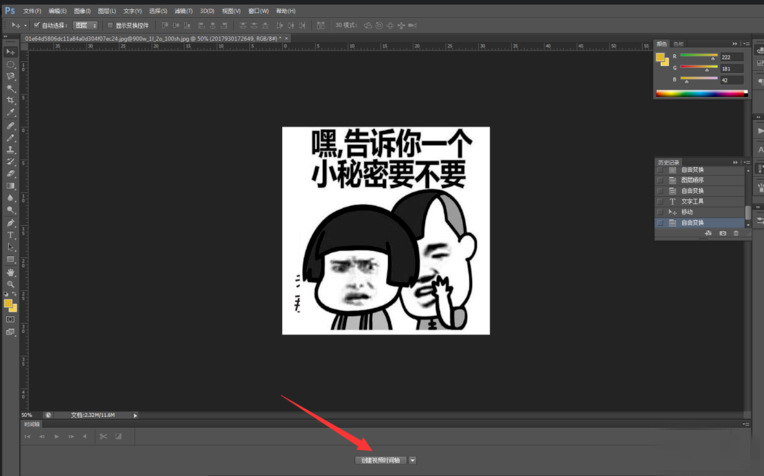The height and width of the screenshot is (476, 764).
Task: Select the Move tool in the toolbox
Action: click(11, 52)
